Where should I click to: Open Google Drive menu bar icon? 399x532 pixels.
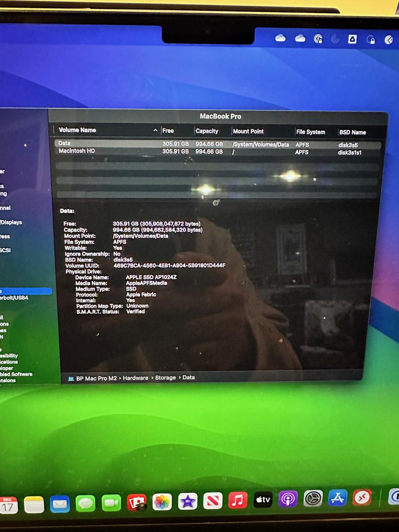[x=353, y=40]
